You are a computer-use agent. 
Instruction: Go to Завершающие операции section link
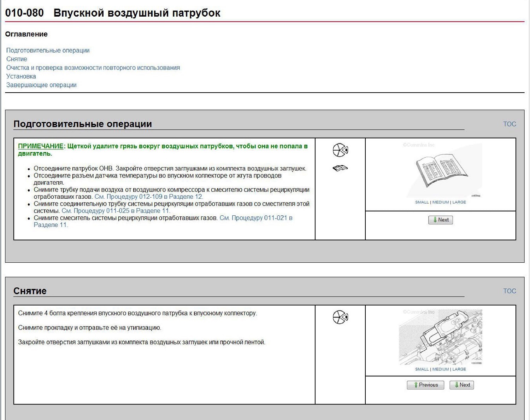(x=41, y=85)
